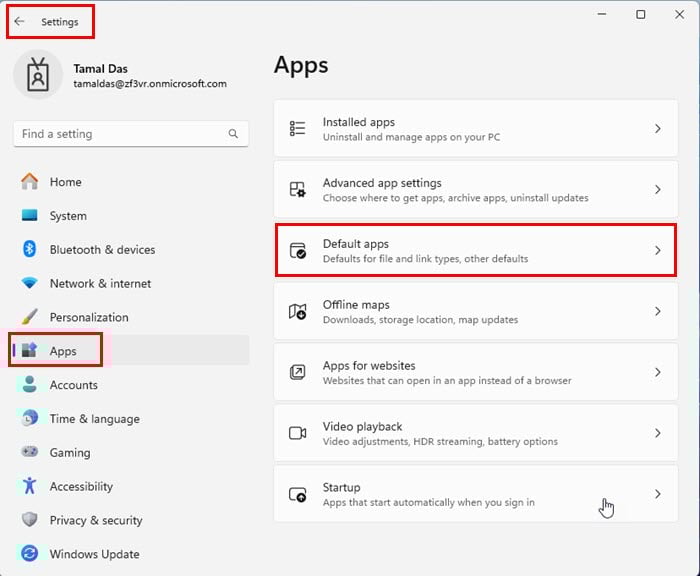Click the Windows Update icon
Screen dimensions: 700x576
(x=30, y=554)
